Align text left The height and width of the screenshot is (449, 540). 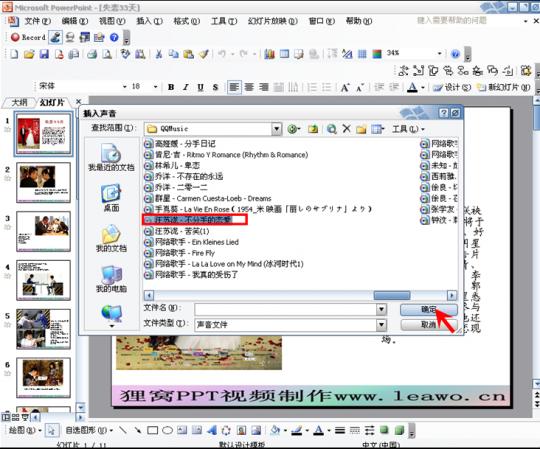(x=234, y=87)
